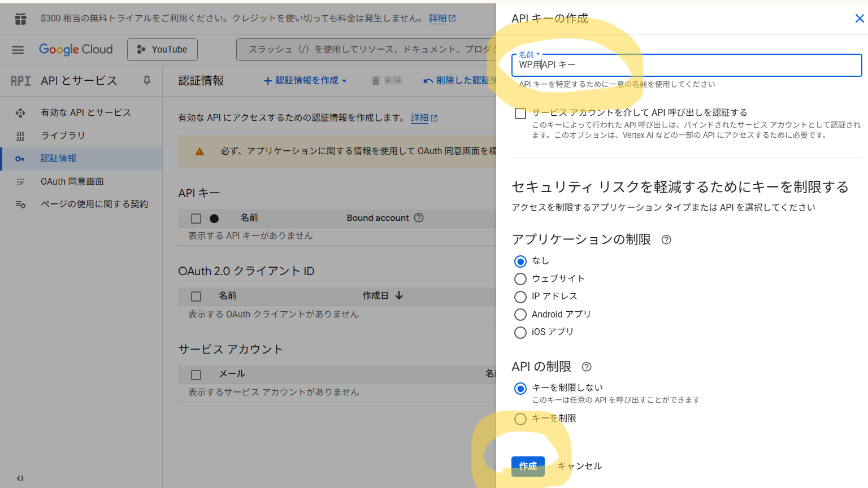This screenshot has height=488, width=868.
Task: Pin the API and Services panel
Action: click(x=147, y=81)
